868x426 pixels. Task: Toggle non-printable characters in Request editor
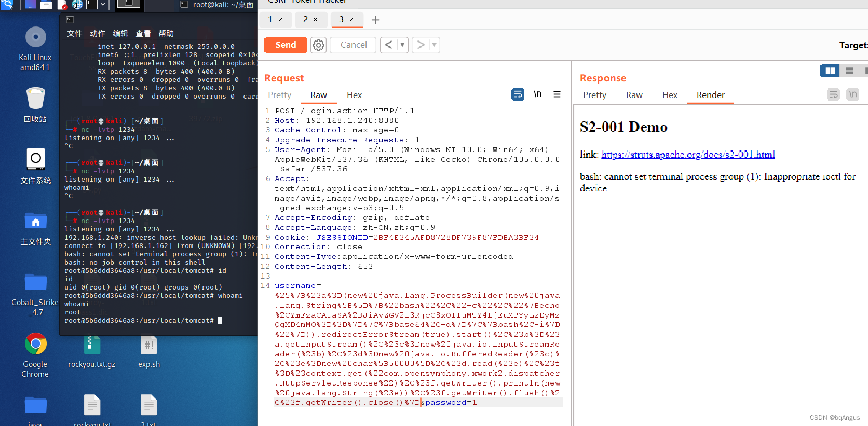click(x=538, y=94)
